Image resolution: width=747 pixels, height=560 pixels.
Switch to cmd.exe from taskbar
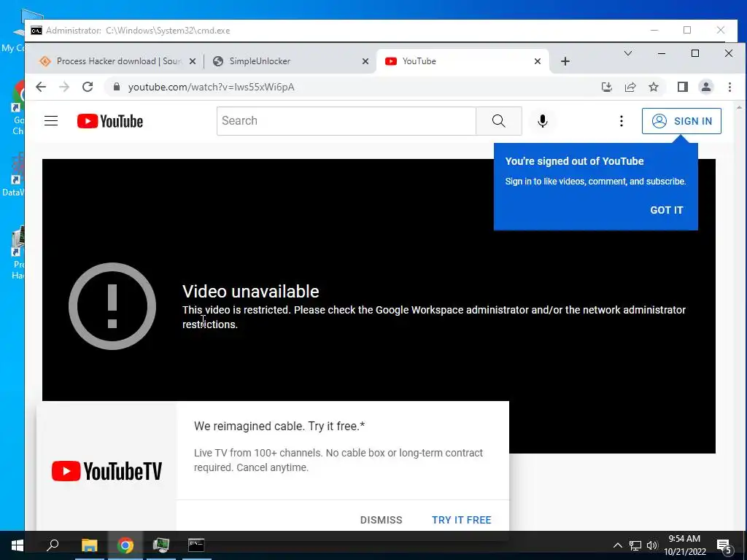click(x=196, y=545)
